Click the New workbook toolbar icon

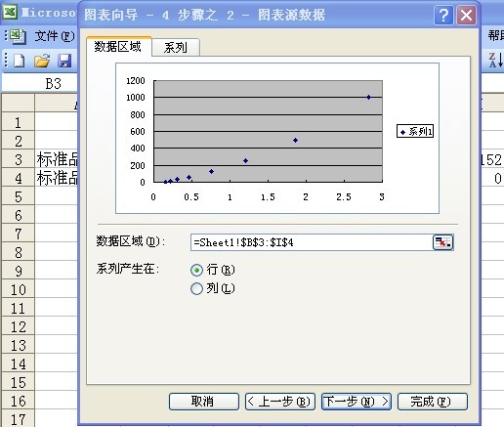point(20,61)
